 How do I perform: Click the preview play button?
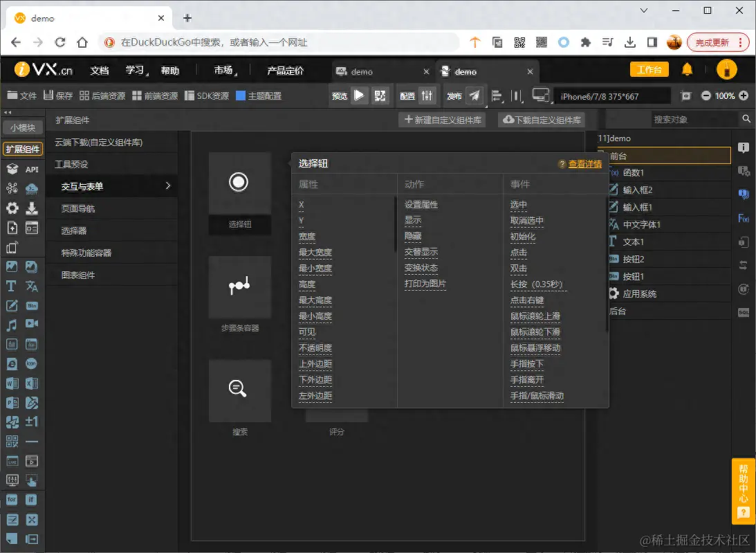tap(359, 96)
